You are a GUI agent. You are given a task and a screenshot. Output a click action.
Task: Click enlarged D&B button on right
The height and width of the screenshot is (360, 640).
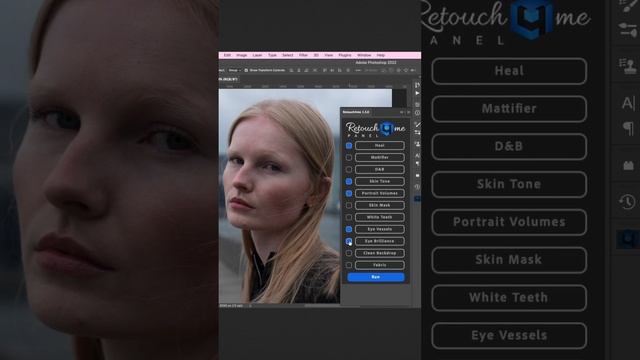[x=509, y=147]
